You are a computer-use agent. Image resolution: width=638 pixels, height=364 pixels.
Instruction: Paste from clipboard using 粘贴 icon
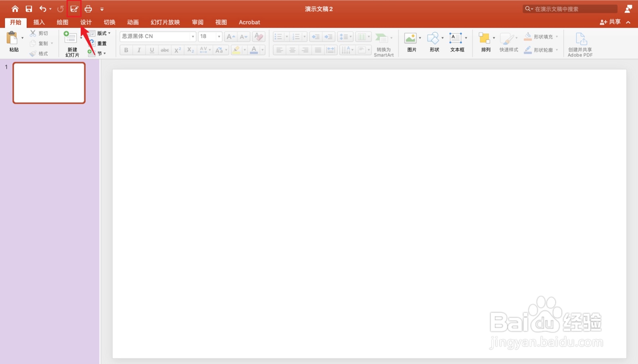point(12,38)
